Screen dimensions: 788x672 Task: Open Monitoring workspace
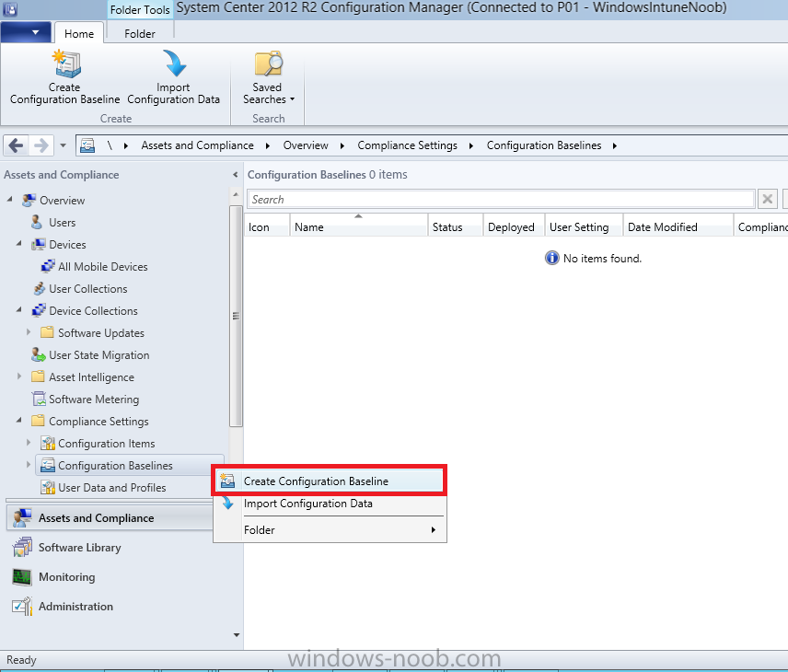(66, 577)
